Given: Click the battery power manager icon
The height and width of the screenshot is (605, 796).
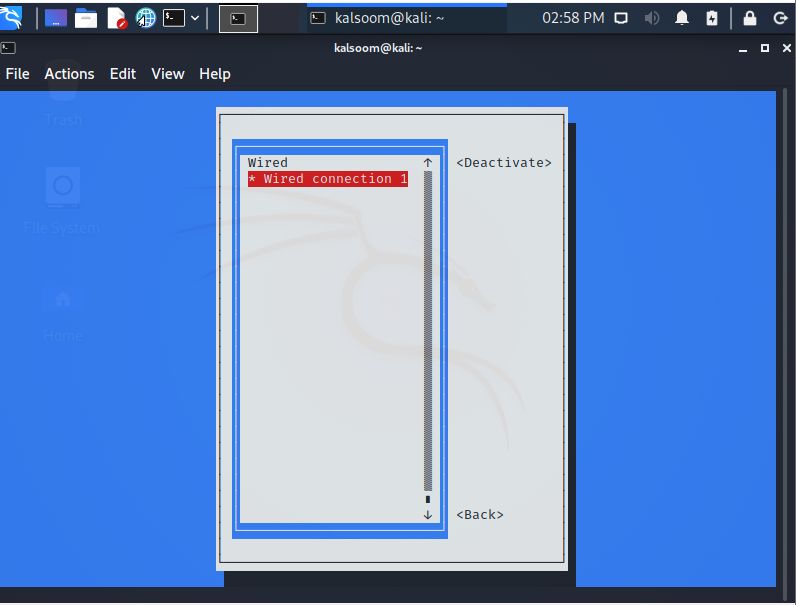Looking at the screenshot, I should point(712,19).
